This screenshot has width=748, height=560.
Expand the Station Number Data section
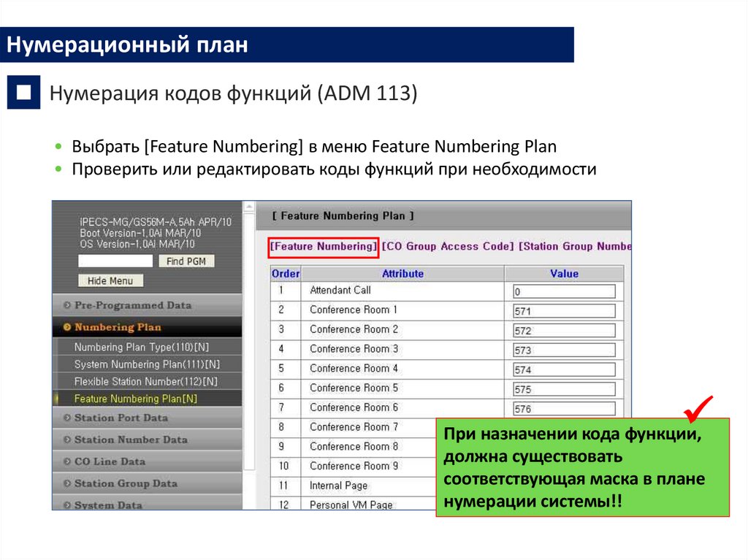click(x=148, y=440)
